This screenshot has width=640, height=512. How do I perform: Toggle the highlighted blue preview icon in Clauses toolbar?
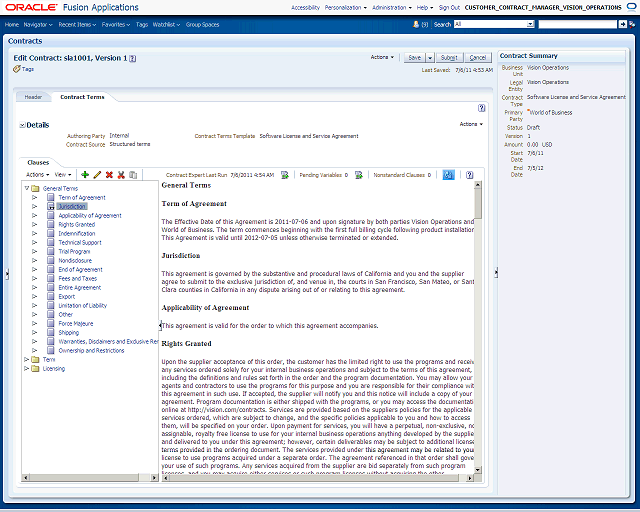pos(449,175)
